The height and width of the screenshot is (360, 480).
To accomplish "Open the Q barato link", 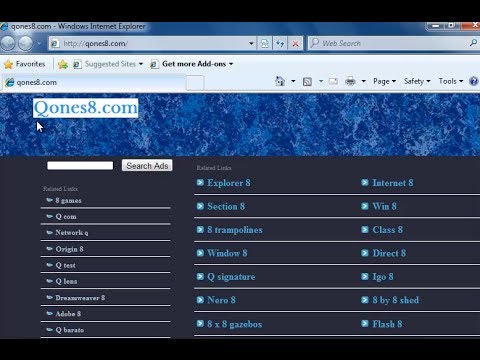I will coord(70,330).
